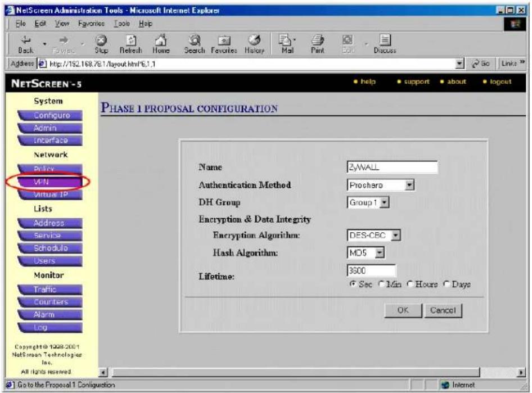This screenshot has width=532, height=393.
Task: Open the Counters sidebar button
Action: (50, 302)
